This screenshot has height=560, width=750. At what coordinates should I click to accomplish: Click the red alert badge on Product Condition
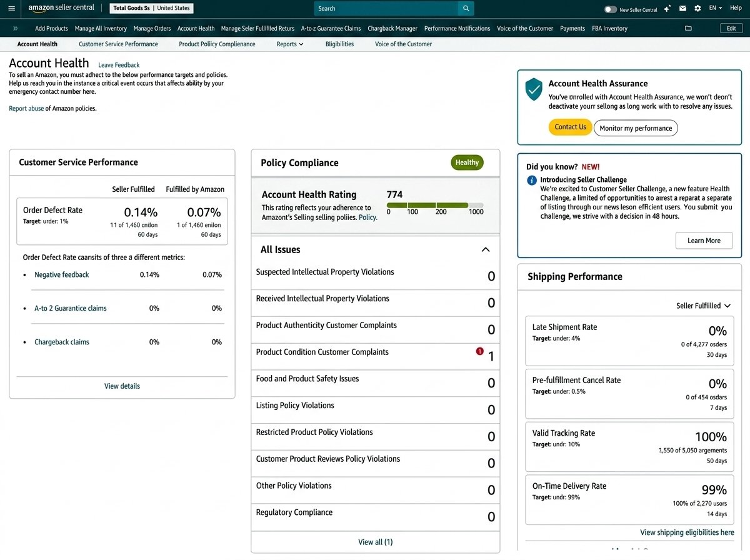(480, 351)
